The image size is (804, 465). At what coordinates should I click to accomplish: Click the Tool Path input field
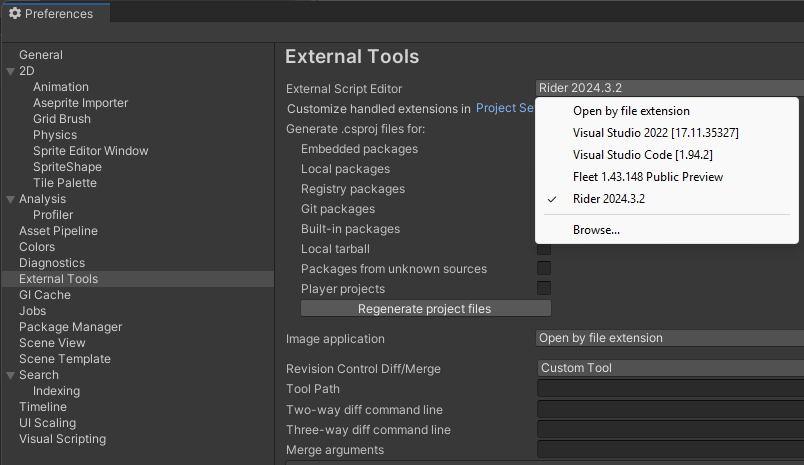(x=671, y=388)
